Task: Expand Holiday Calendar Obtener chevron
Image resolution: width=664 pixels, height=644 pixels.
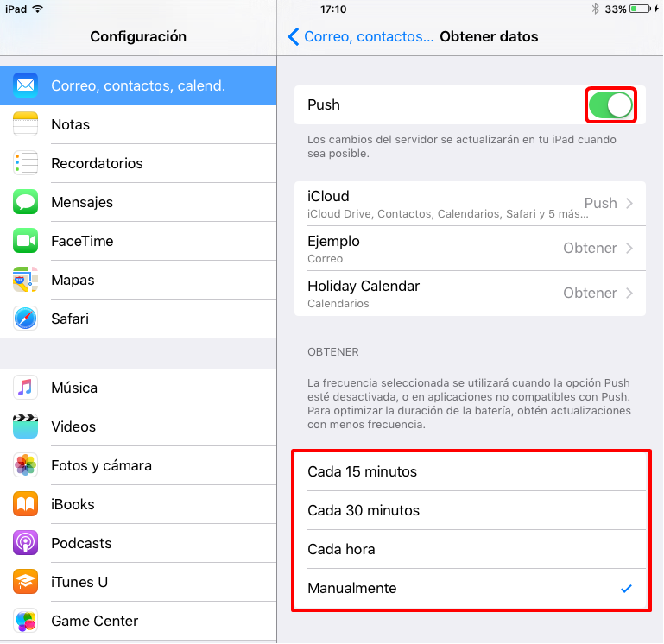Action: pos(629,293)
